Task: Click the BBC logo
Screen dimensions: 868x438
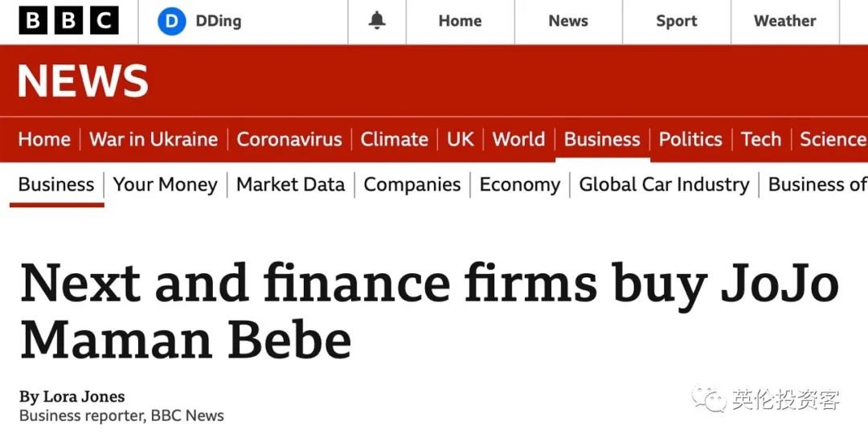Action: [x=68, y=21]
